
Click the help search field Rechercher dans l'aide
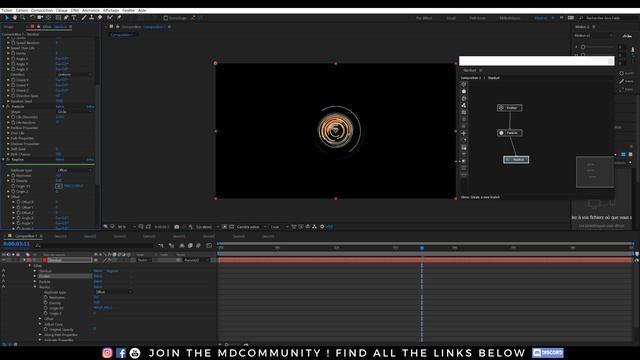pos(603,18)
